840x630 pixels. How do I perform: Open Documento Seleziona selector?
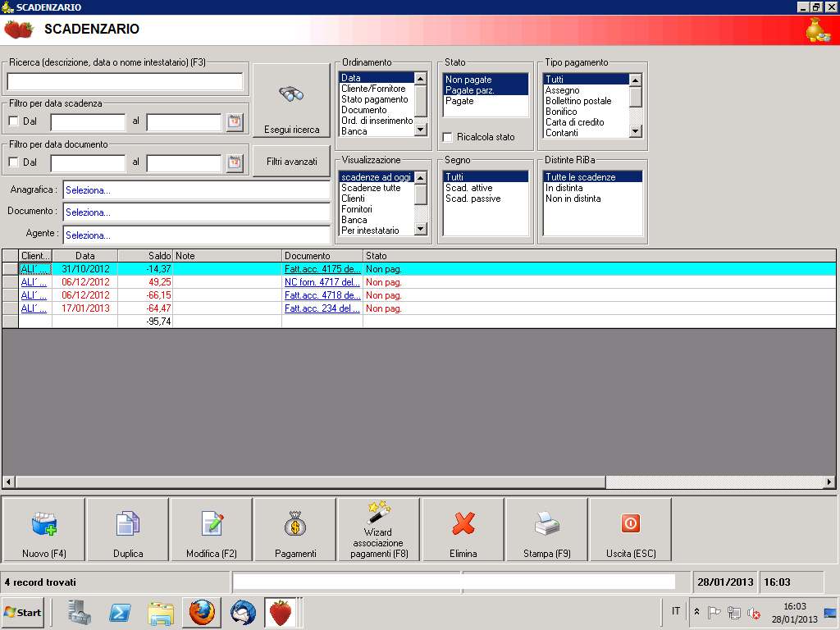(x=197, y=212)
